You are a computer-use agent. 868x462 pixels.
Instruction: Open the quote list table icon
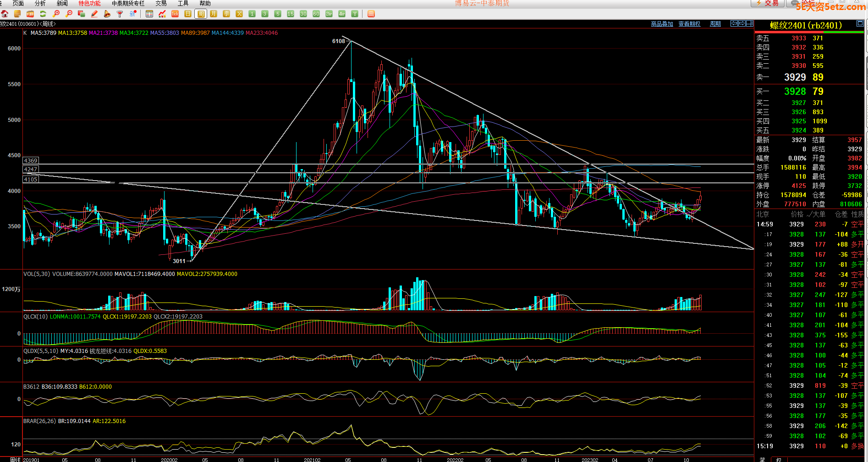tap(149, 14)
